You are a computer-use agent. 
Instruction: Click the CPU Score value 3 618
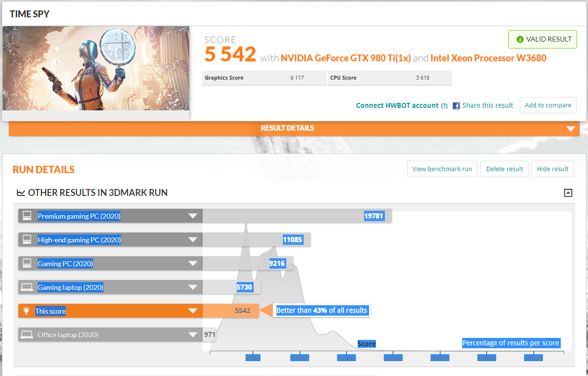coord(423,78)
